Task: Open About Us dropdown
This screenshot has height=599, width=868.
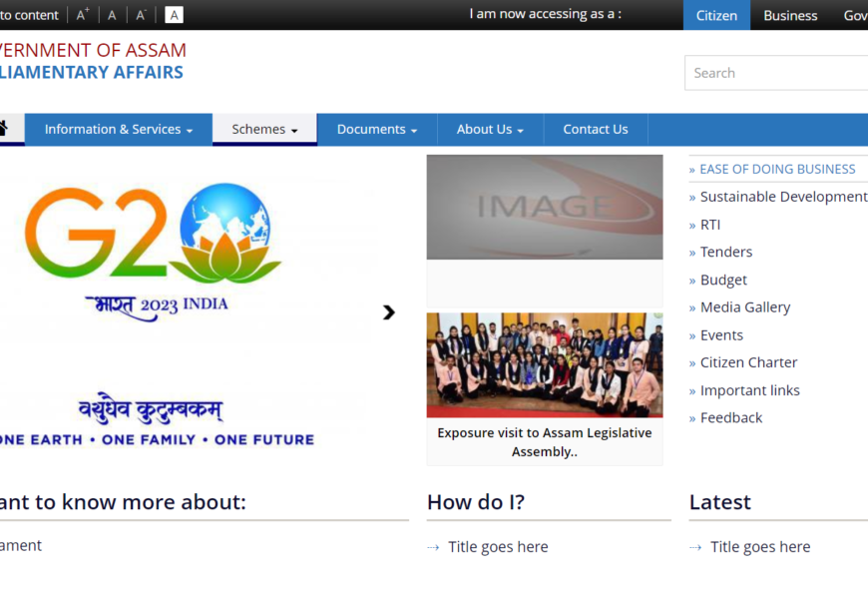Action: point(489,129)
